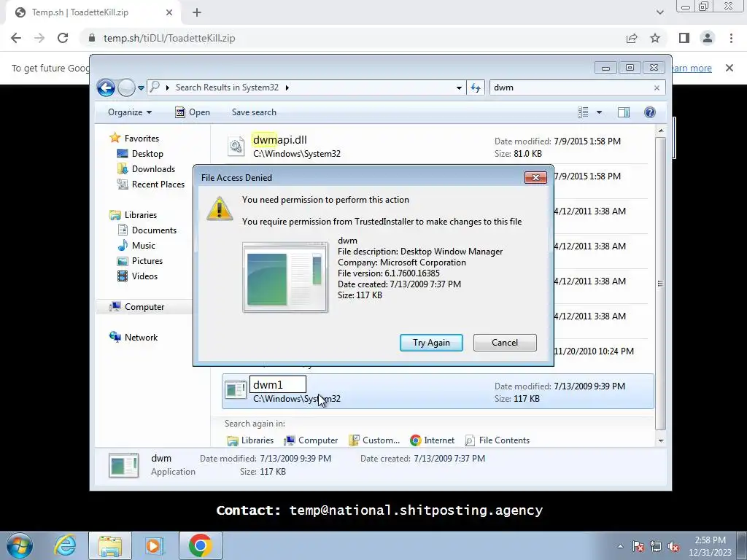Image resolution: width=747 pixels, height=560 pixels.
Task: Click the dwm1 rename text box
Action: point(278,385)
